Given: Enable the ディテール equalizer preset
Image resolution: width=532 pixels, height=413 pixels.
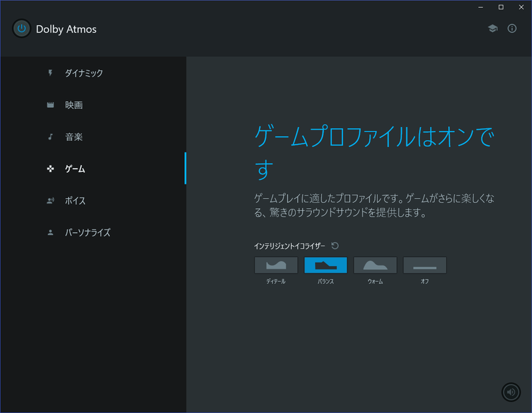Looking at the screenshot, I should point(276,264).
